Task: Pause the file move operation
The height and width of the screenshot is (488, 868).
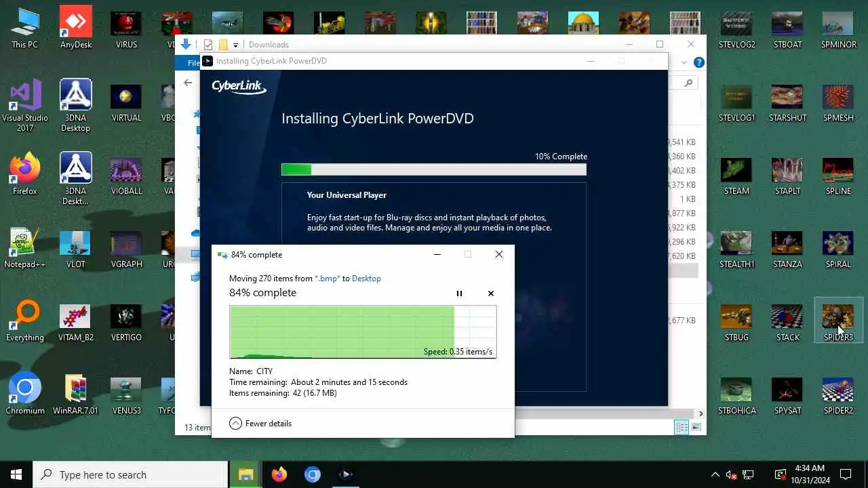Action: (459, 293)
